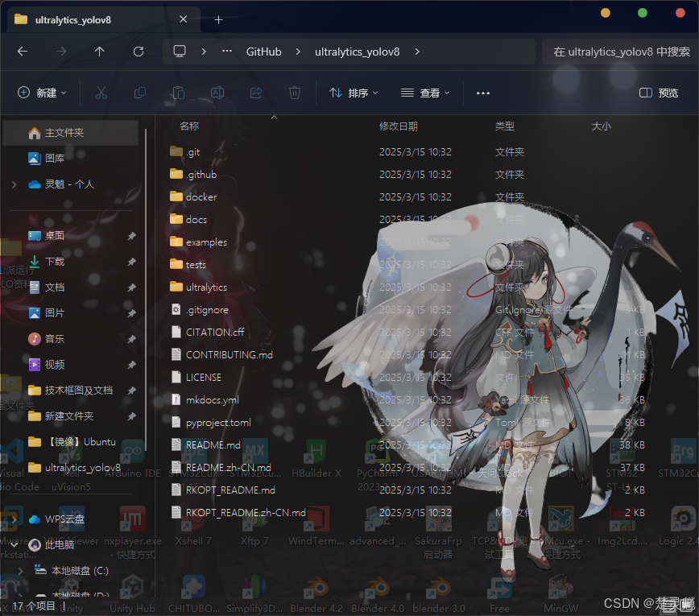Sort by the 大小 column header

coord(601,126)
